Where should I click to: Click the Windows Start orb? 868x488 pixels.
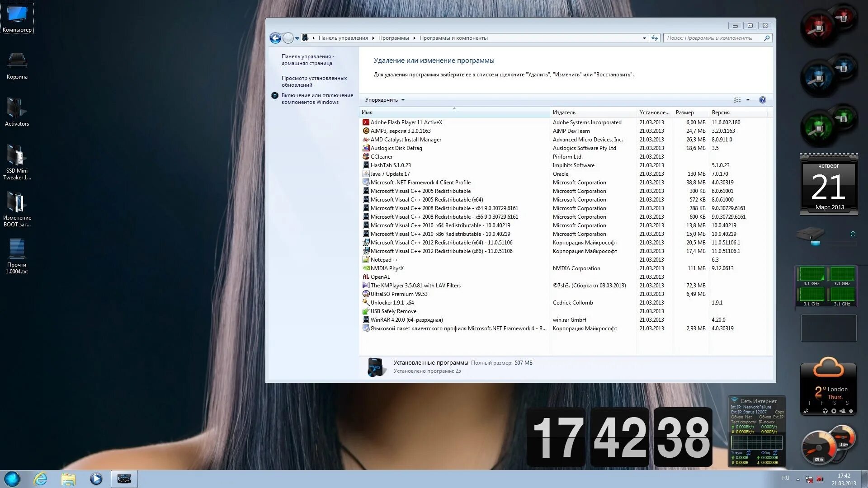tap(12, 479)
